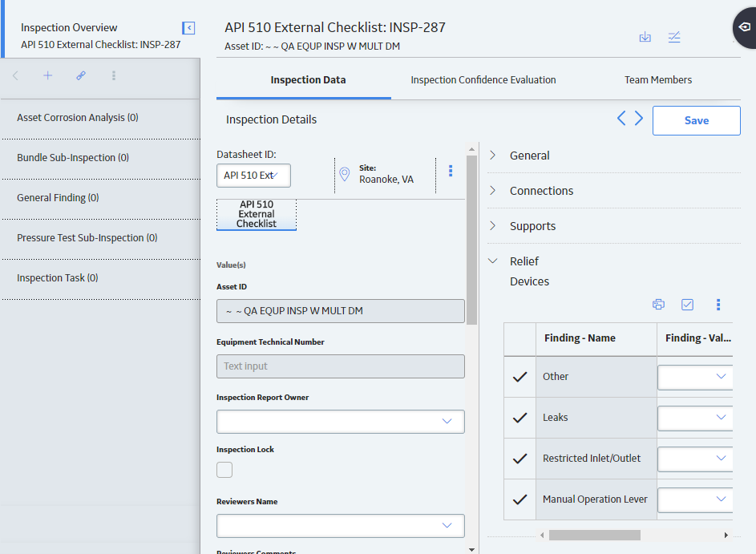Click the Asset ID field
This screenshot has width=756, height=554.
pyautogui.click(x=341, y=311)
